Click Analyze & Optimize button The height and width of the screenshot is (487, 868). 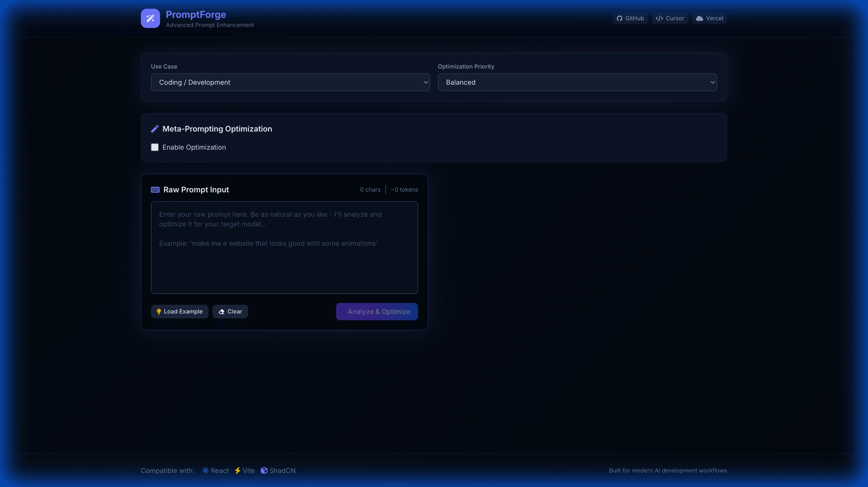[377, 312]
